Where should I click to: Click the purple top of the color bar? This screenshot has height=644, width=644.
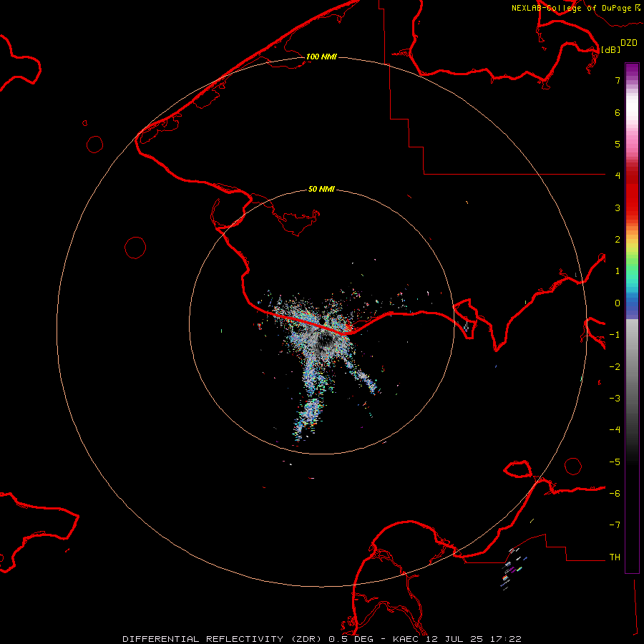point(632,70)
